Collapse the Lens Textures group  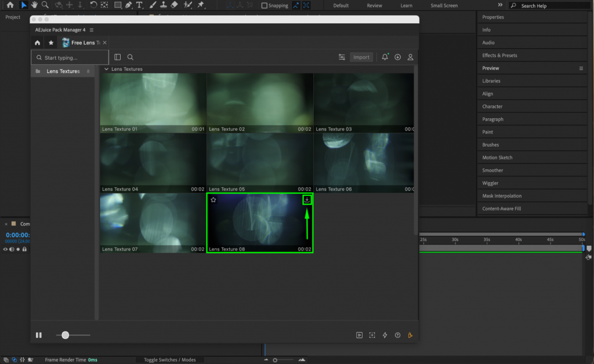pos(106,69)
